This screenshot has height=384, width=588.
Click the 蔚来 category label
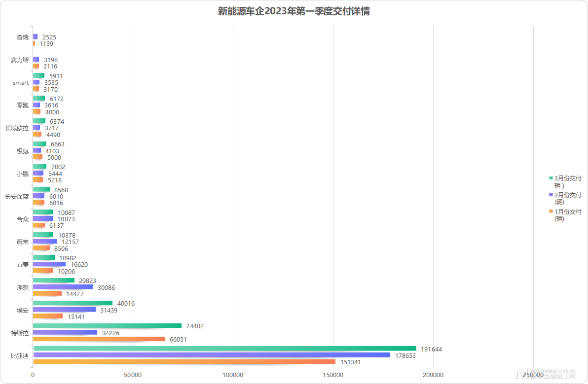pyautogui.click(x=23, y=242)
